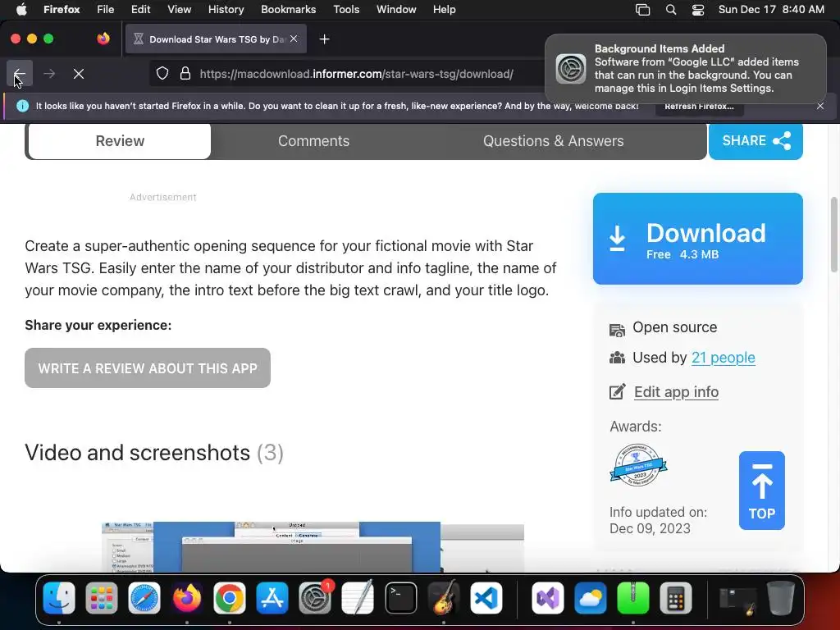Open the cloud weather app in Dock
This screenshot has height=630, width=840.
point(591,598)
